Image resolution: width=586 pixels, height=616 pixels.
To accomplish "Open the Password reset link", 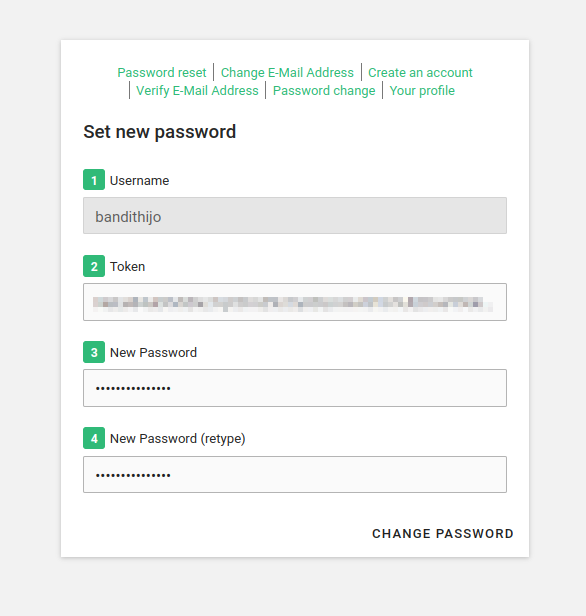I will pyautogui.click(x=162, y=73).
